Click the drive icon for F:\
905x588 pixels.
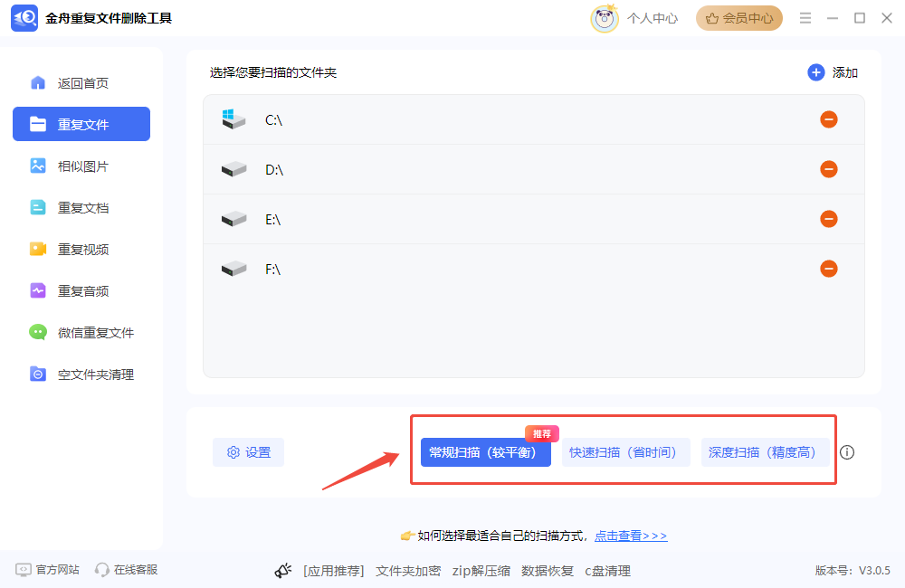[233, 269]
